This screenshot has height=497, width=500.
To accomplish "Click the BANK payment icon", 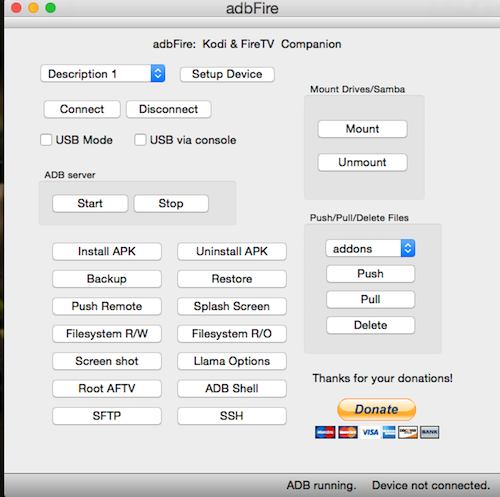I will (x=429, y=432).
